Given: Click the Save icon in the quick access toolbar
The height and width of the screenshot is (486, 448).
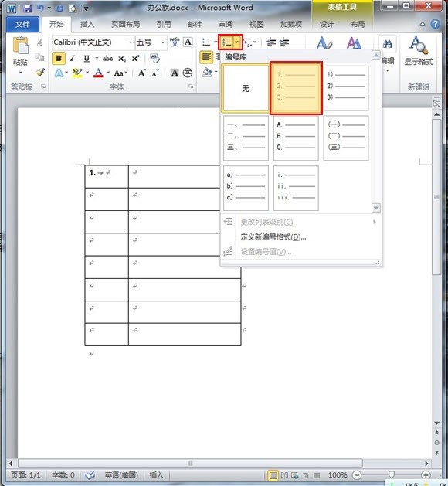Looking at the screenshot, I should pos(28,8).
